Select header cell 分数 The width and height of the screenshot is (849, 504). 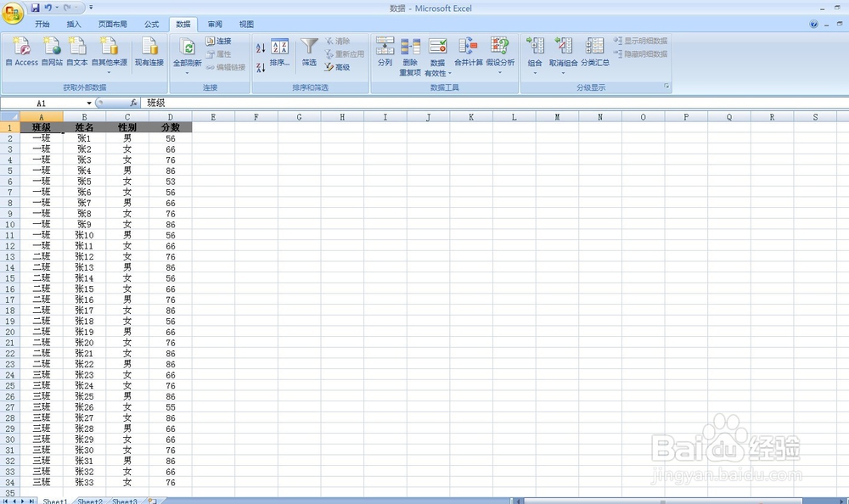(x=171, y=127)
